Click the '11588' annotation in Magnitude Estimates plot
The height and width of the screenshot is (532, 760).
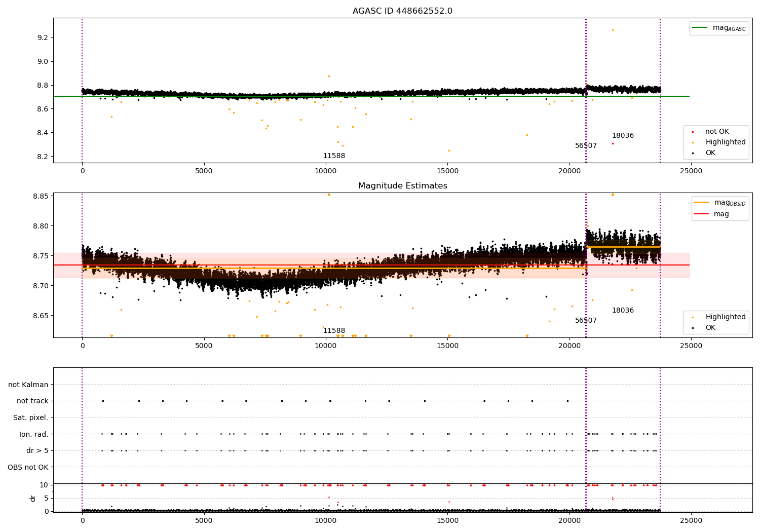pyautogui.click(x=334, y=331)
